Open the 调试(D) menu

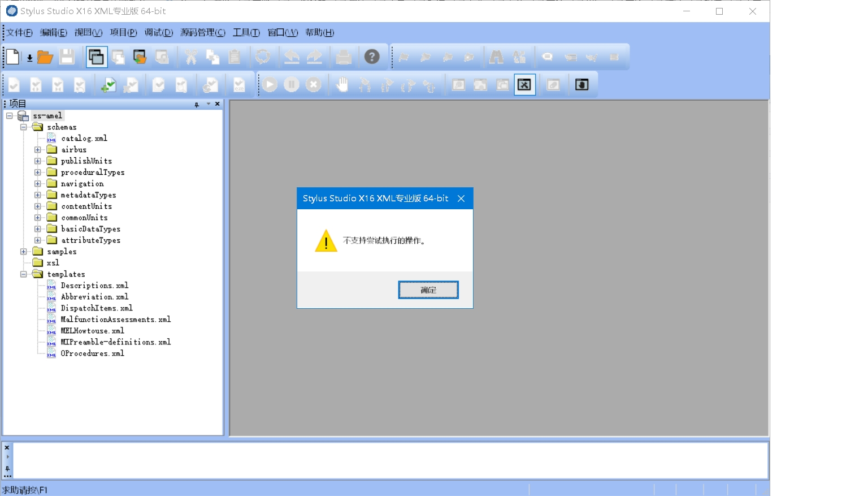click(x=158, y=32)
